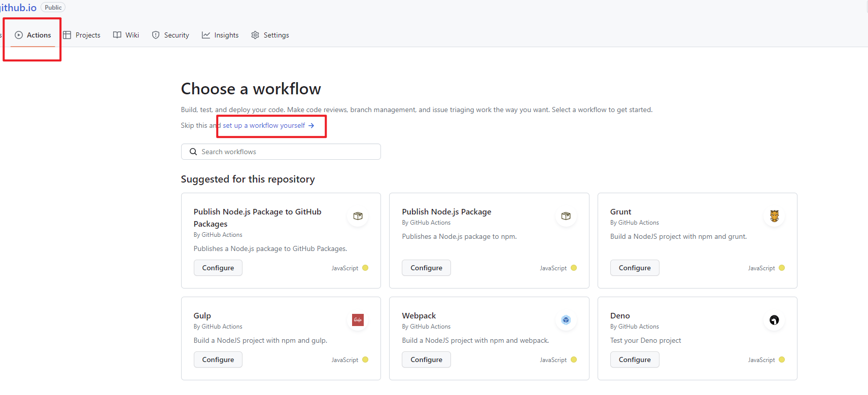
Task: Click the Wiki book icon
Action: [117, 35]
